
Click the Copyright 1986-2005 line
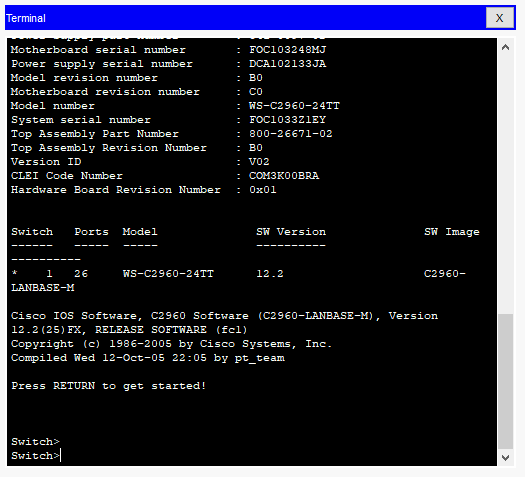pyautogui.click(x=171, y=344)
